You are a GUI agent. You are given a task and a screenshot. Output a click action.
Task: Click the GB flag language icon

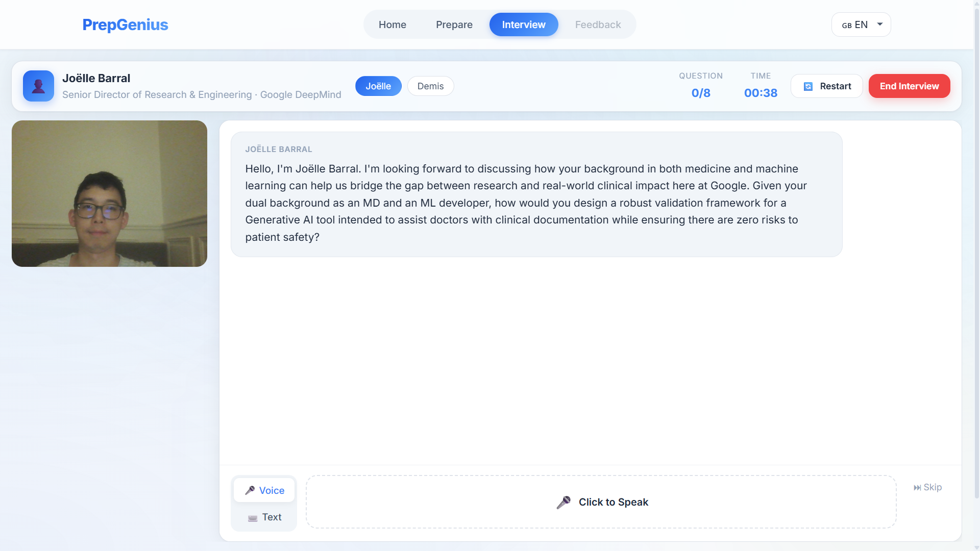847,25
